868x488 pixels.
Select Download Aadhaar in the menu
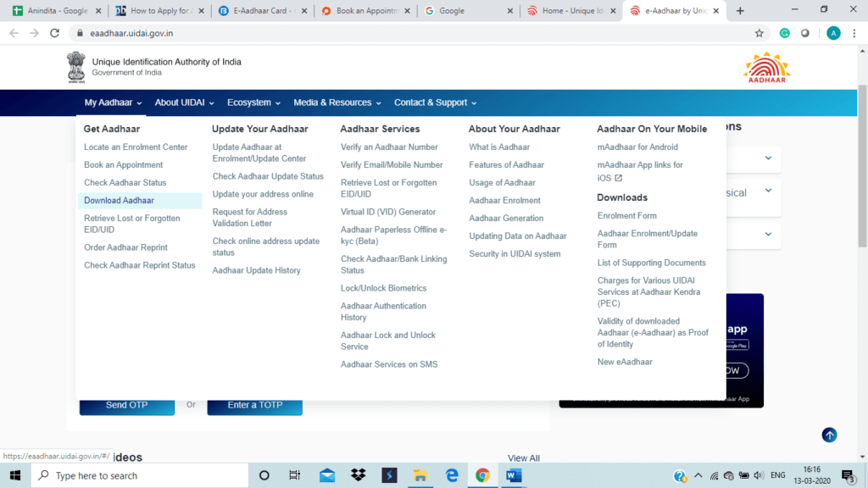tap(120, 201)
